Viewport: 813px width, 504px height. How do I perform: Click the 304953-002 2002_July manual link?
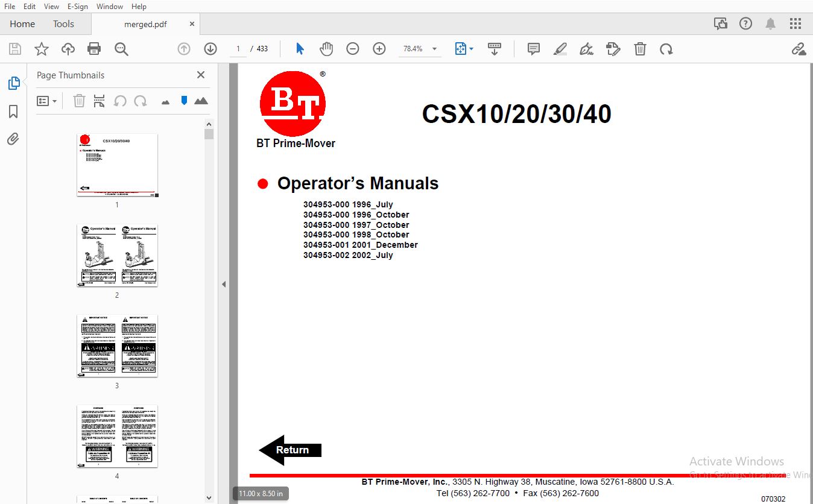(348, 255)
